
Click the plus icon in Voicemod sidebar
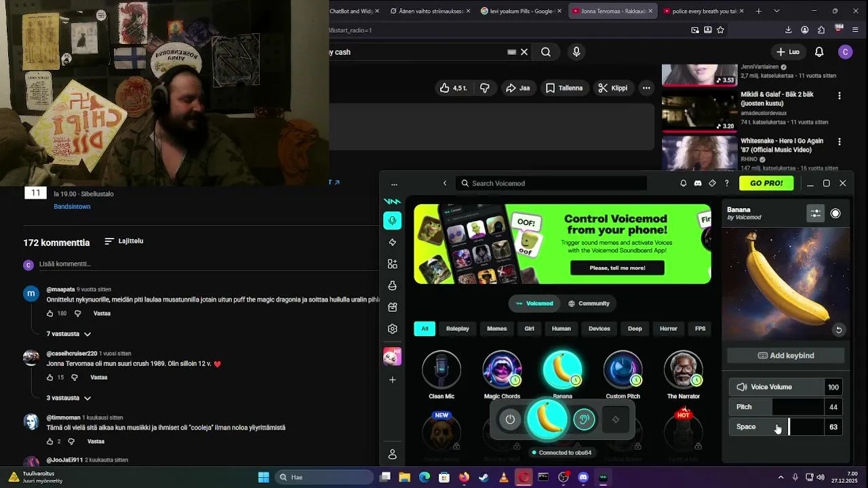click(x=393, y=380)
